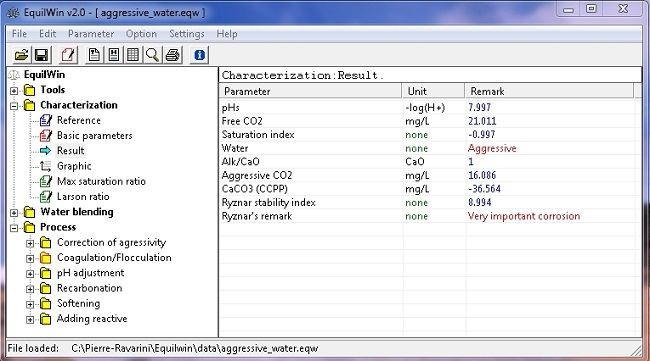Screen dimensions: 650x361
Task: Click the Graphic item's chart icon
Action: point(46,166)
